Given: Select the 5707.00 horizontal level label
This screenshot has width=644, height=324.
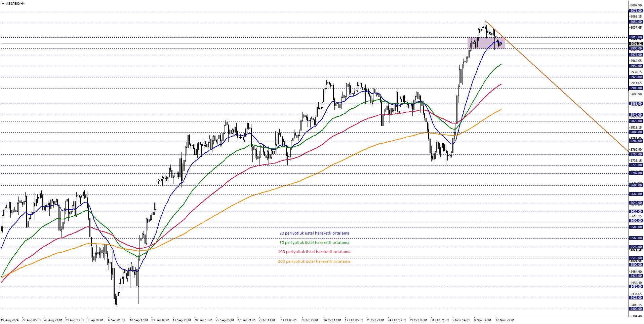Looking at the screenshot, I should tap(636, 173).
